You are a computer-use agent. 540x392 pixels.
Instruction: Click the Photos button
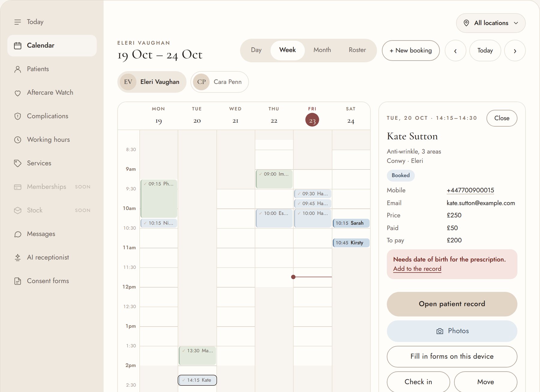click(452, 331)
